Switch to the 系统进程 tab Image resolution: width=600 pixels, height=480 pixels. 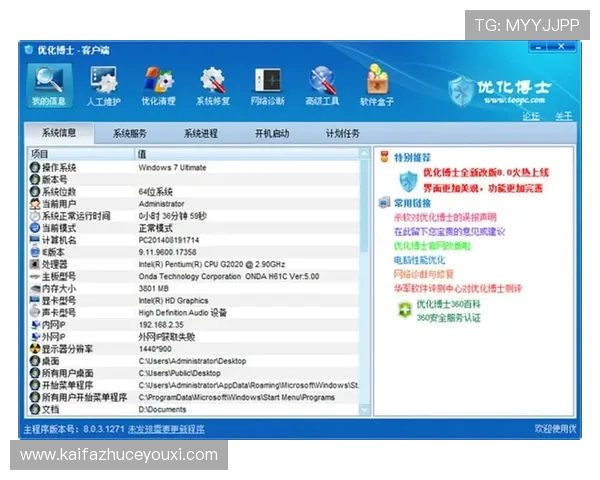[x=200, y=133]
